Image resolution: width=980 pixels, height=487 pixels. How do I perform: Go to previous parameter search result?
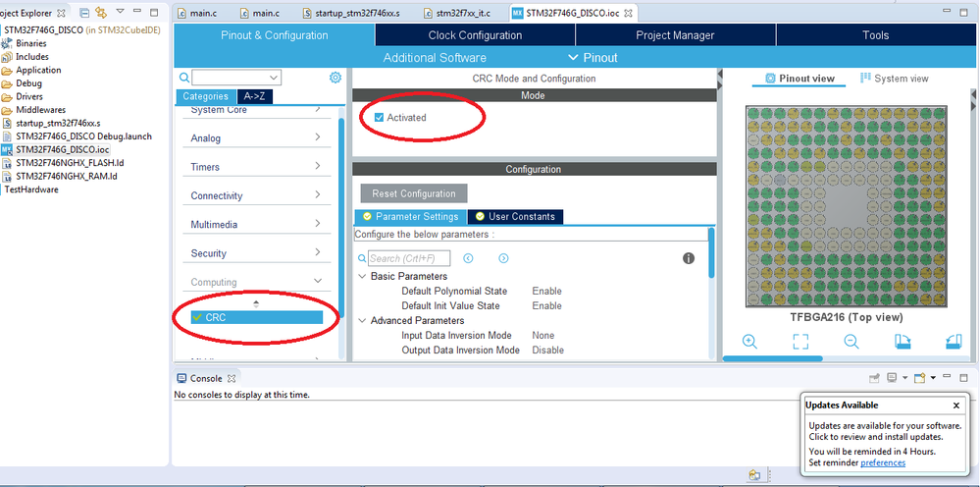point(468,258)
